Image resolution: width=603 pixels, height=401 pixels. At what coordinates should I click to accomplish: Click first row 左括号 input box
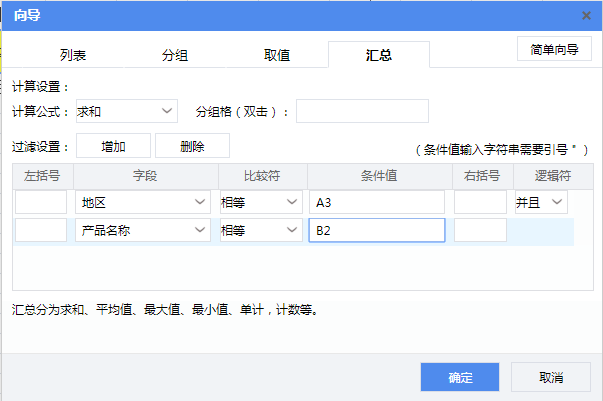pyautogui.click(x=41, y=203)
